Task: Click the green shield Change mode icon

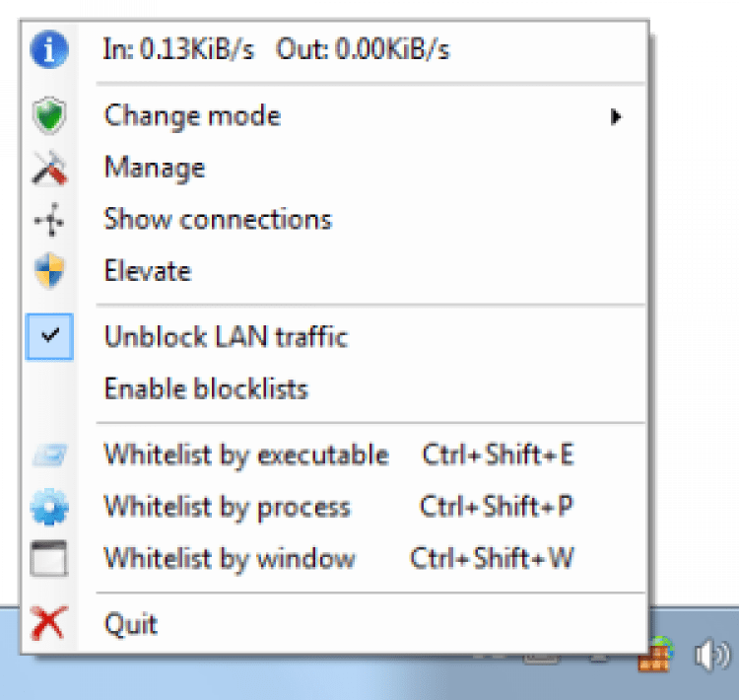Action: click(x=48, y=116)
